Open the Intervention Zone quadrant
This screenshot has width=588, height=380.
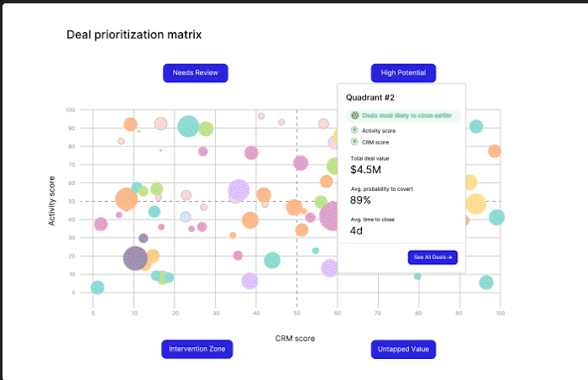tap(196, 349)
